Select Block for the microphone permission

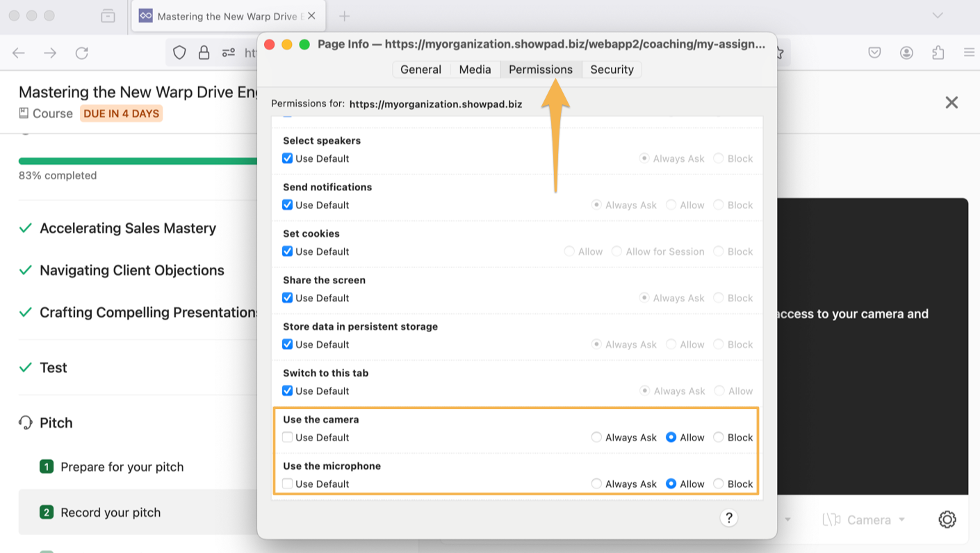click(718, 484)
